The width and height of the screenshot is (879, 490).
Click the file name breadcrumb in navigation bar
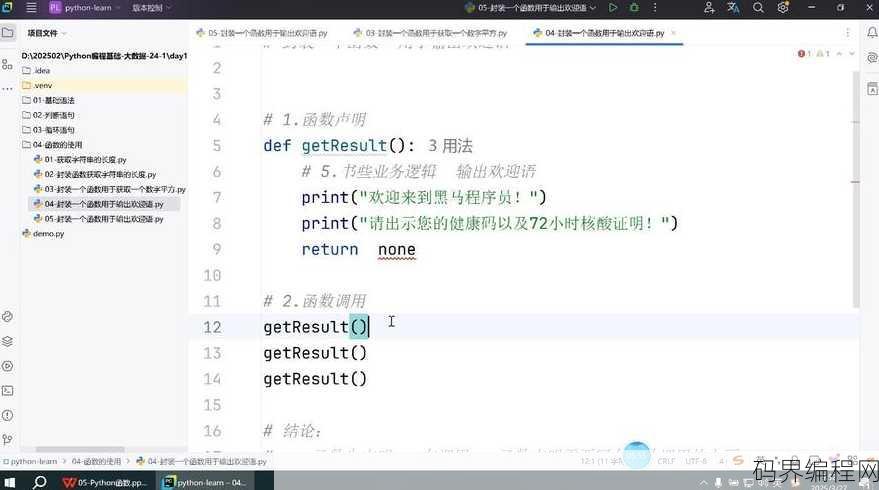coord(202,461)
